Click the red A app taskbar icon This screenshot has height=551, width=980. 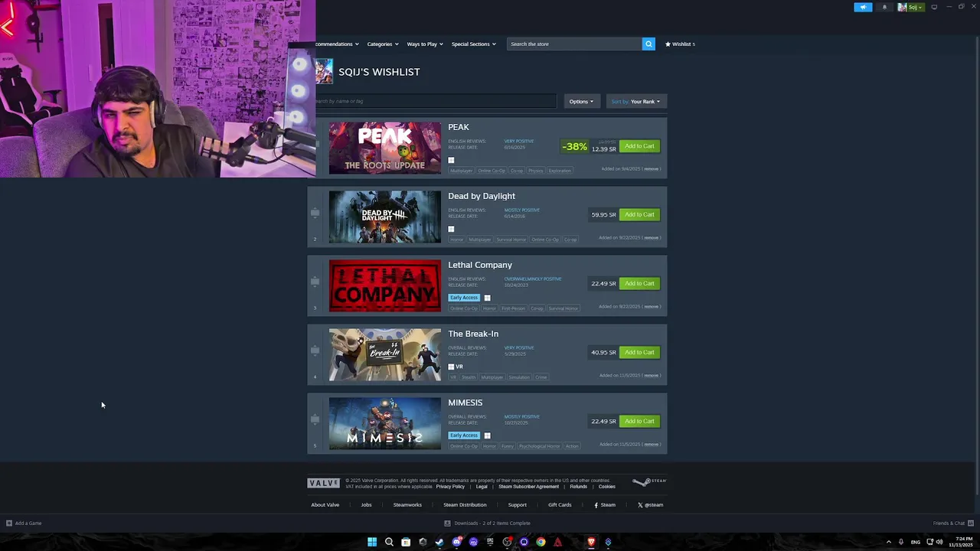pos(557,542)
